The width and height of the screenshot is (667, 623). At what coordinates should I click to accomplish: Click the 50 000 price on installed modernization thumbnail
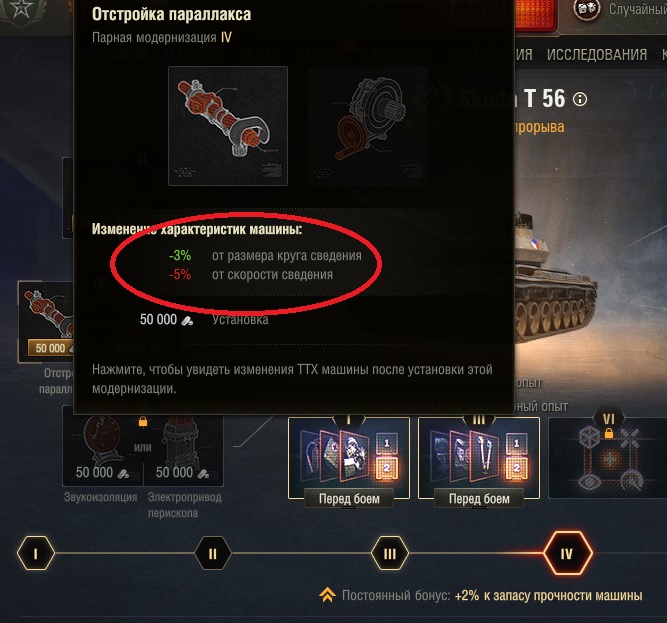click(x=50, y=348)
